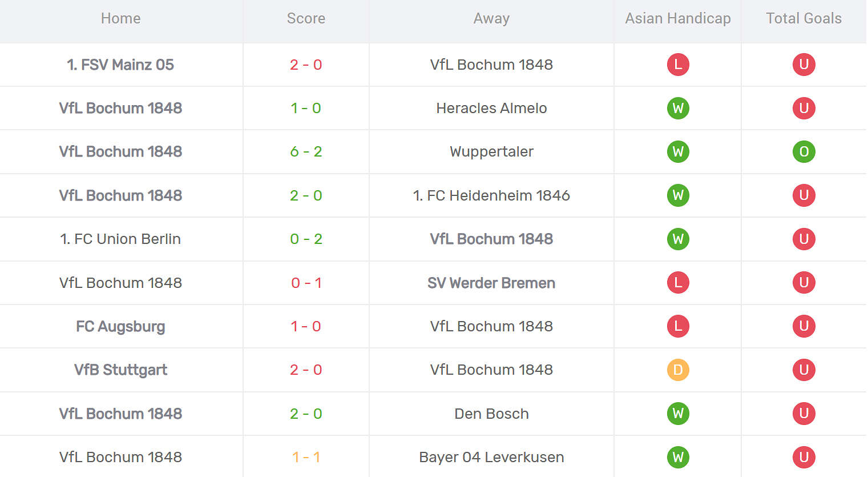This screenshot has width=868, height=477.
Task: Click the W handicap badge in Union Berlin row
Action: pyautogui.click(x=678, y=239)
